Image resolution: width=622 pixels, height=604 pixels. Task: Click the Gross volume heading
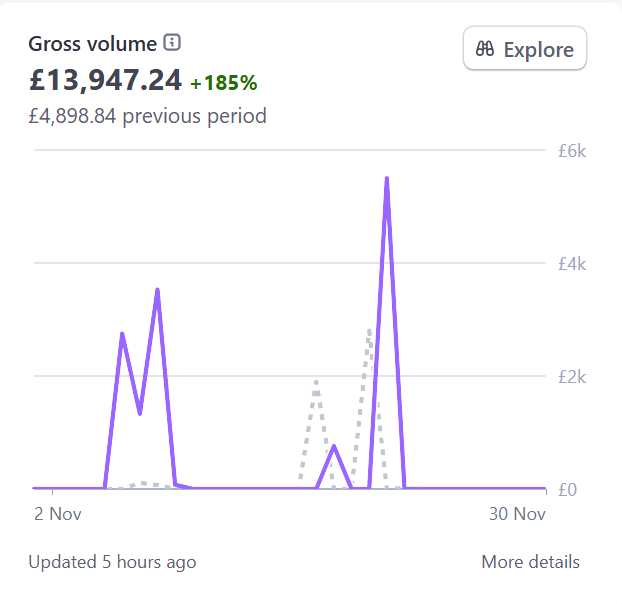click(x=92, y=43)
